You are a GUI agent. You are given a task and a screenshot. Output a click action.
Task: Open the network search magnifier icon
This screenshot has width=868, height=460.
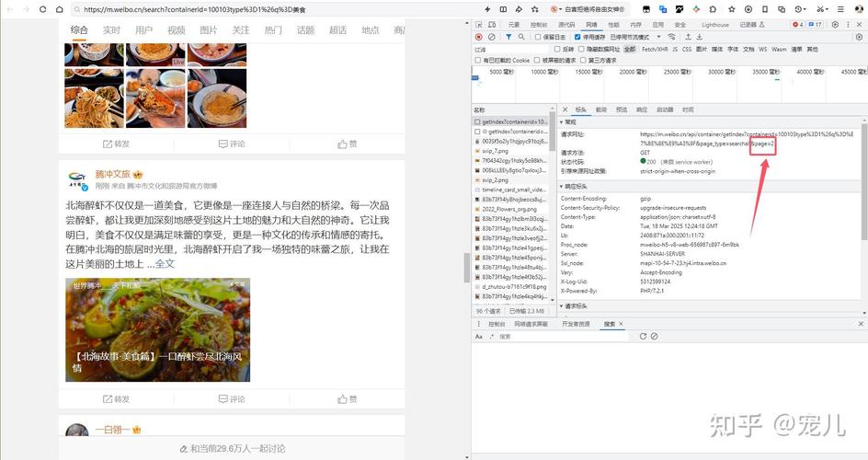click(521, 37)
